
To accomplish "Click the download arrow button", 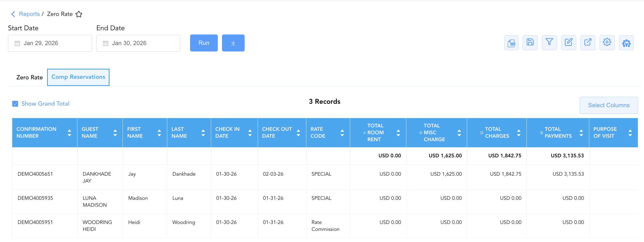I will [233, 43].
